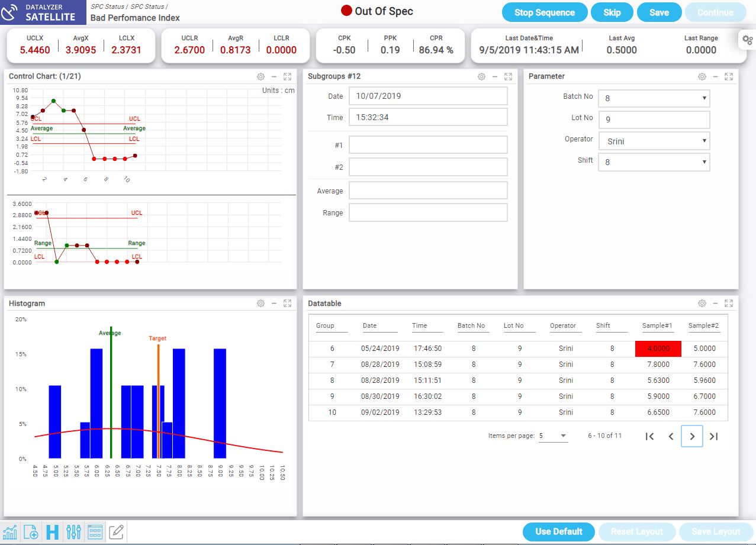This screenshot has height=545, width=756.
Task: Expand Datatable panel to fullscreen
Action: tap(729, 303)
